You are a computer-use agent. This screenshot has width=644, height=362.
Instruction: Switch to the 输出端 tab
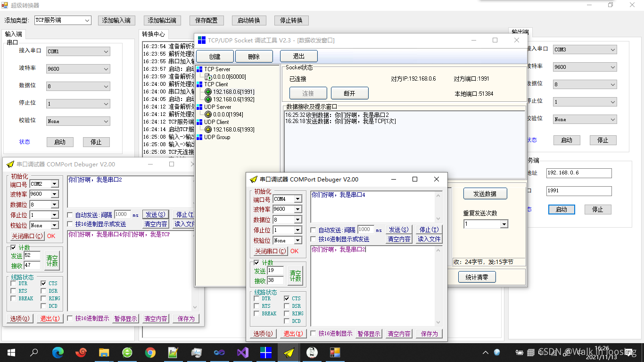pyautogui.click(x=520, y=32)
